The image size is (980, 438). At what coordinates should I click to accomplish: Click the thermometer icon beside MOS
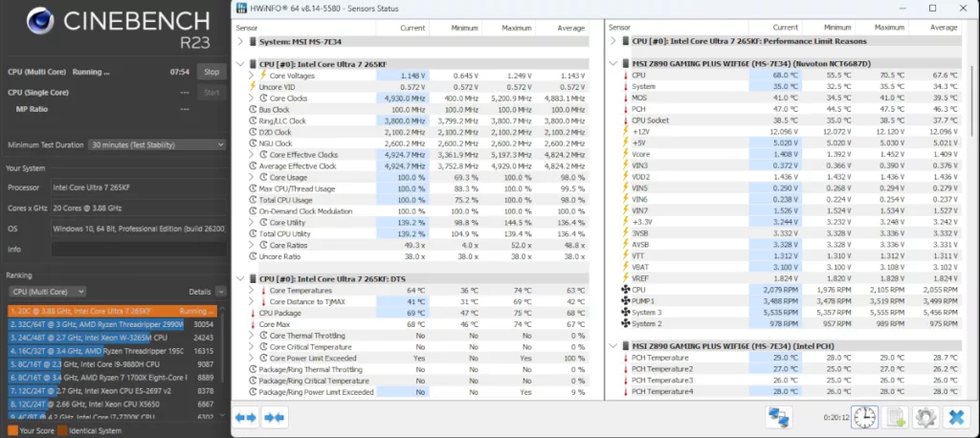[626, 98]
